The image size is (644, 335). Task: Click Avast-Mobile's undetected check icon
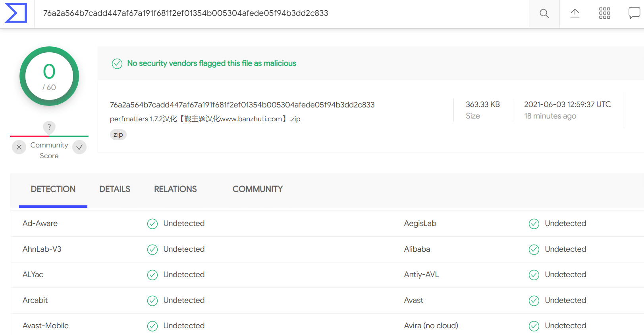click(x=152, y=326)
